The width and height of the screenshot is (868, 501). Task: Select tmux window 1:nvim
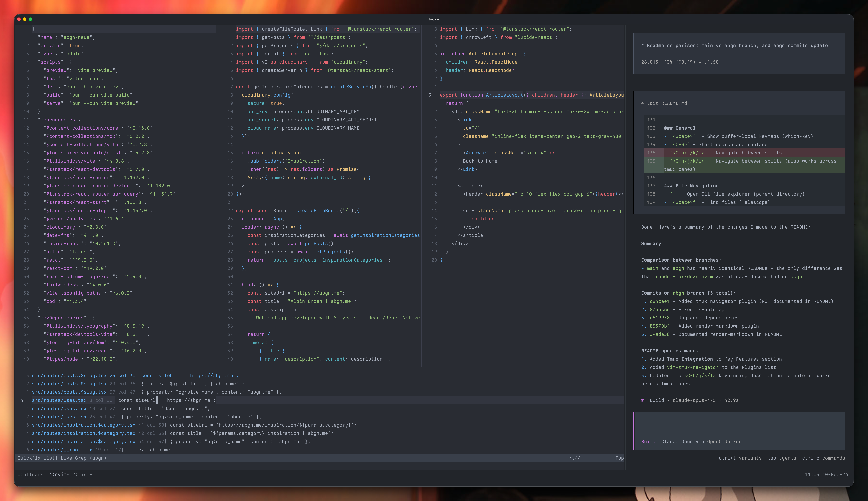(59, 474)
